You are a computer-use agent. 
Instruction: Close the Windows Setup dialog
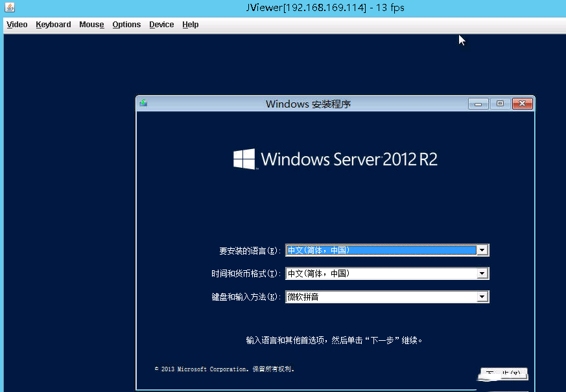click(x=522, y=104)
